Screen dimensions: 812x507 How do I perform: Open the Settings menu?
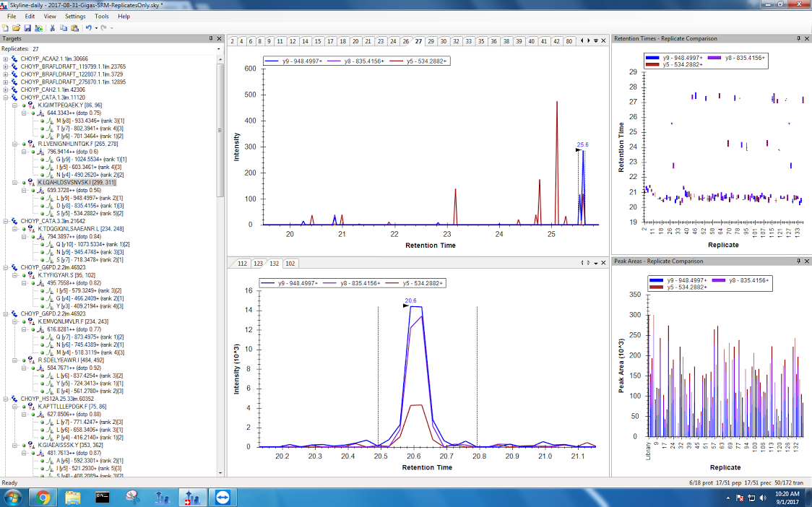pyautogui.click(x=74, y=16)
